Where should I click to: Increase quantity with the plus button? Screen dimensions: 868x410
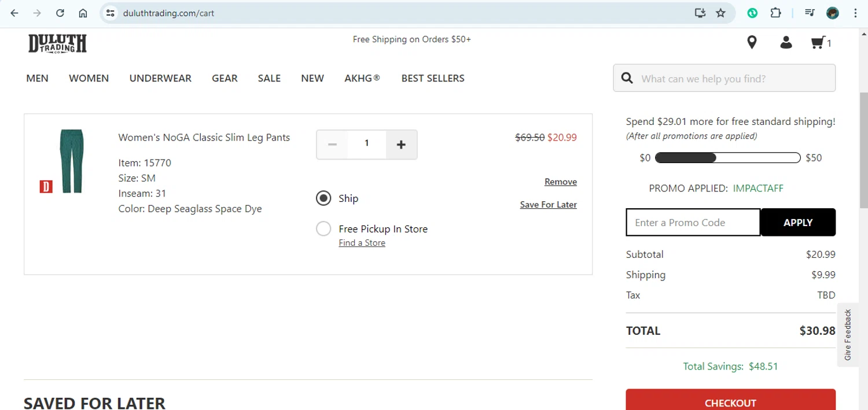401,144
